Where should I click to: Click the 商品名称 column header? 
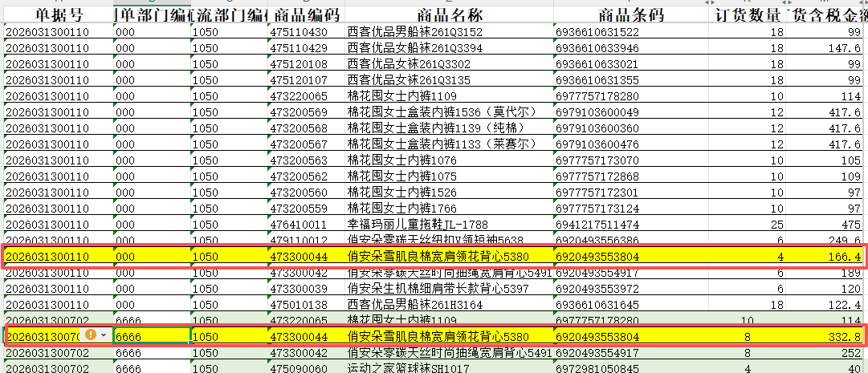coord(450,15)
